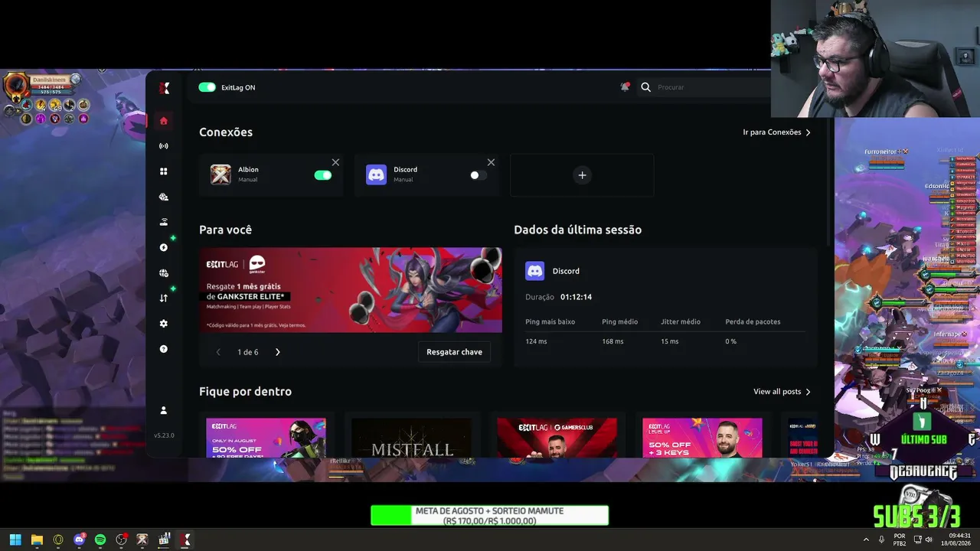Open the router Wi-Fi icon in sidebar
980x551 pixels.
point(163,223)
